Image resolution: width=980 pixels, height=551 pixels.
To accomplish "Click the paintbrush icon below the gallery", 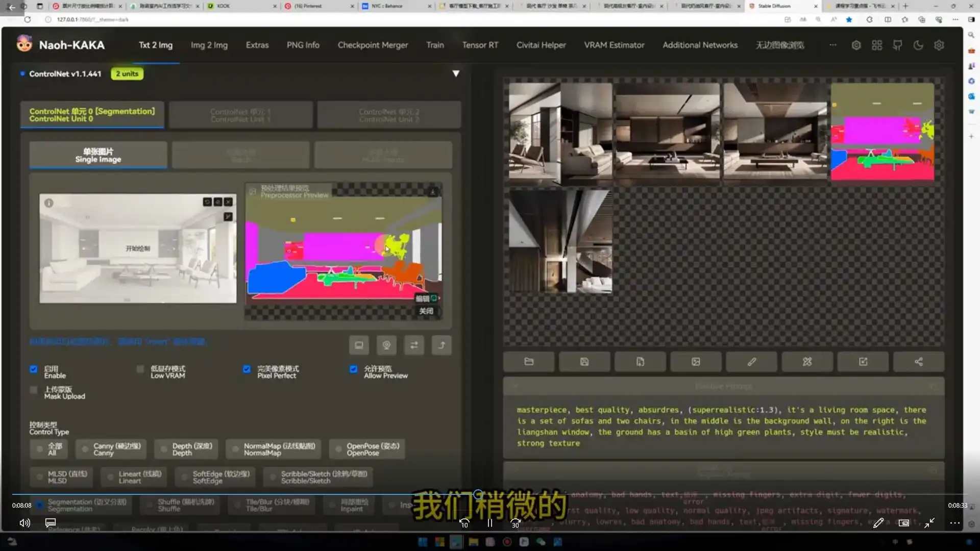I will 751,362.
